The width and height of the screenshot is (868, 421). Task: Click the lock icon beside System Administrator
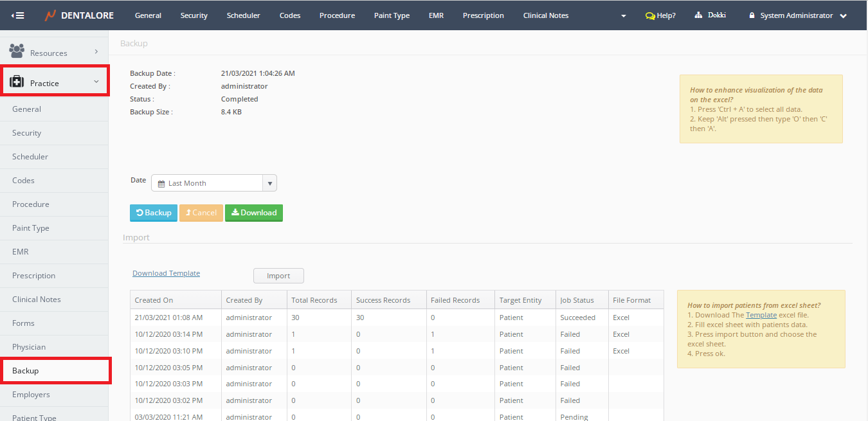751,15
